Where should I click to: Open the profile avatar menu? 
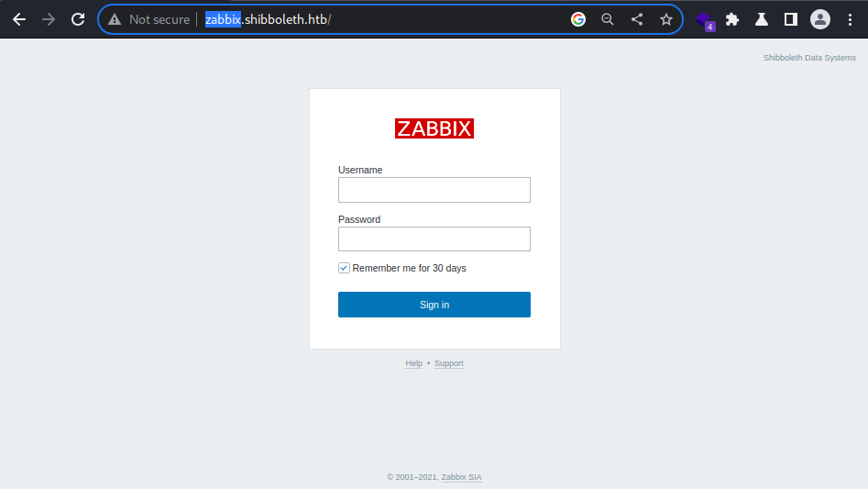pos(819,19)
